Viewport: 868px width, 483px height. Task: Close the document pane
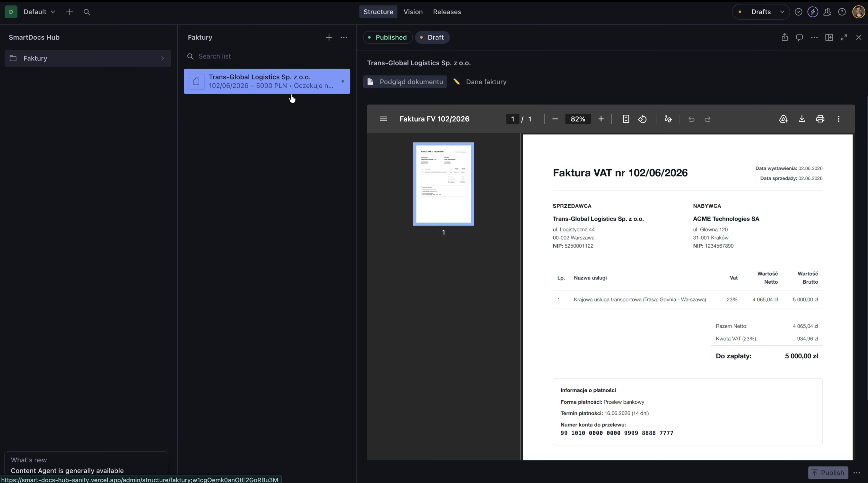tap(858, 37)
